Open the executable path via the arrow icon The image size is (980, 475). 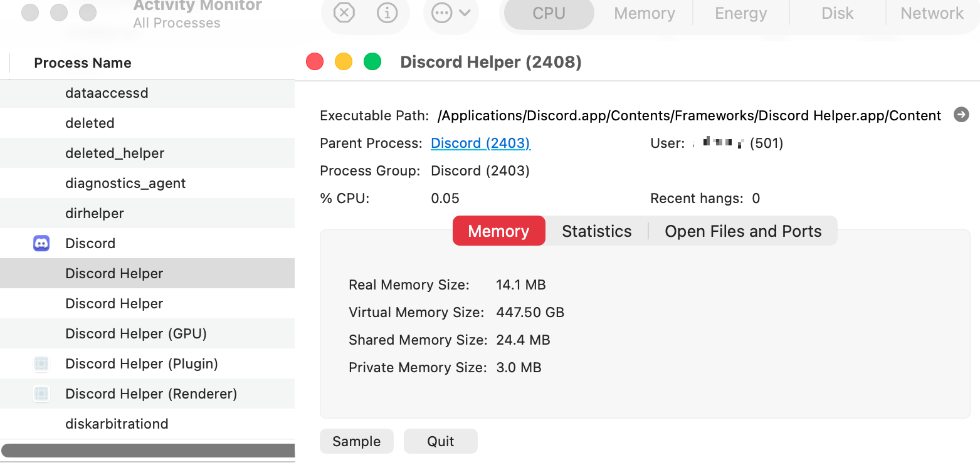[961, 115]
